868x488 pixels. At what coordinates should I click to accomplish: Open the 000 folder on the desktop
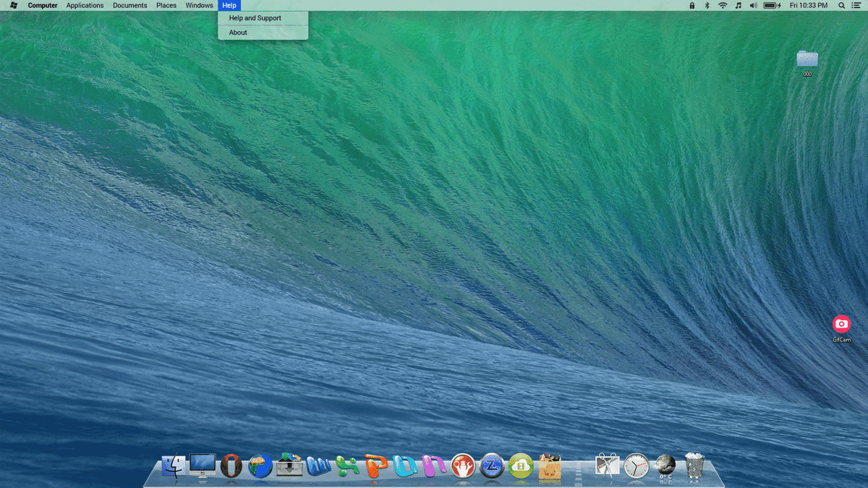pos(807,62)
